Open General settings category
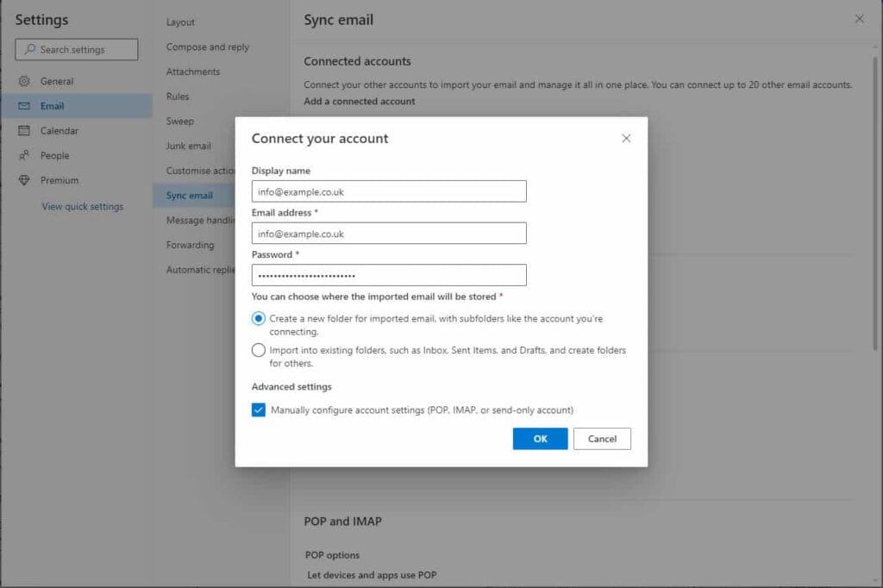Image resolution: width=883 pixels, height=588 pixels. [x=77, y=81]
